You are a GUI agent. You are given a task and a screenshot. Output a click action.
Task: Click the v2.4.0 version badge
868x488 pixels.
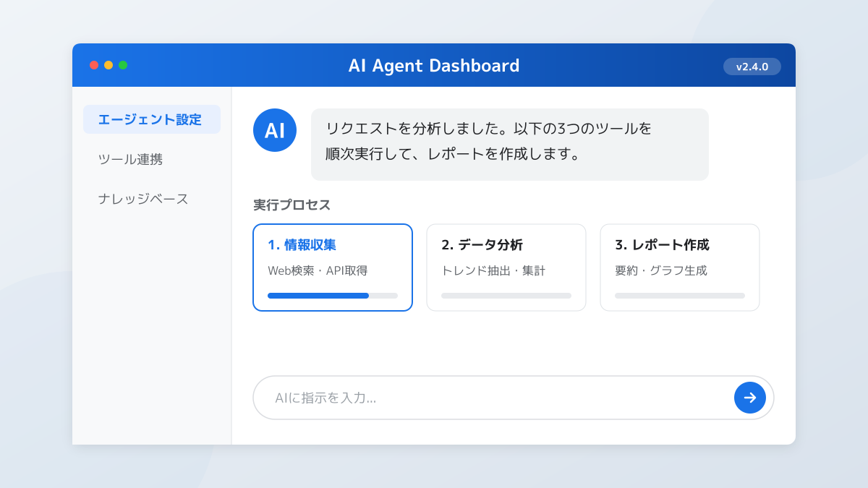752,67
